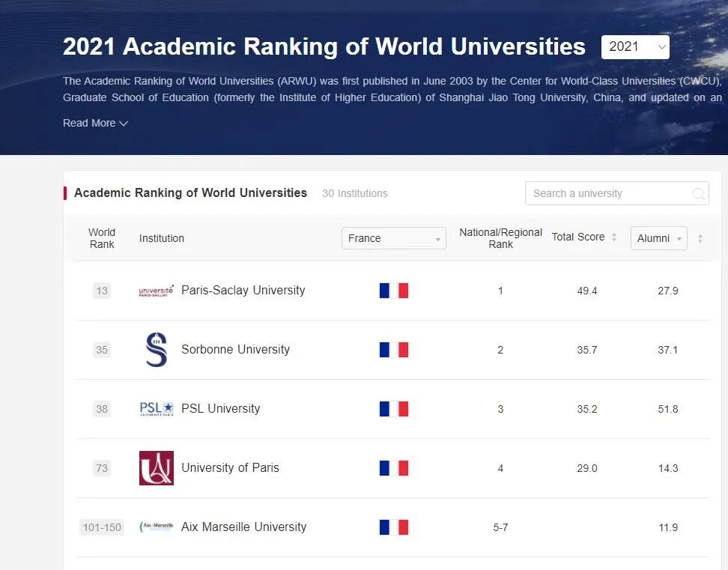Open the Paris-Saclay University link
This screenshot has height=570, width=728.
pyautogui.click(x=243, y=290)
